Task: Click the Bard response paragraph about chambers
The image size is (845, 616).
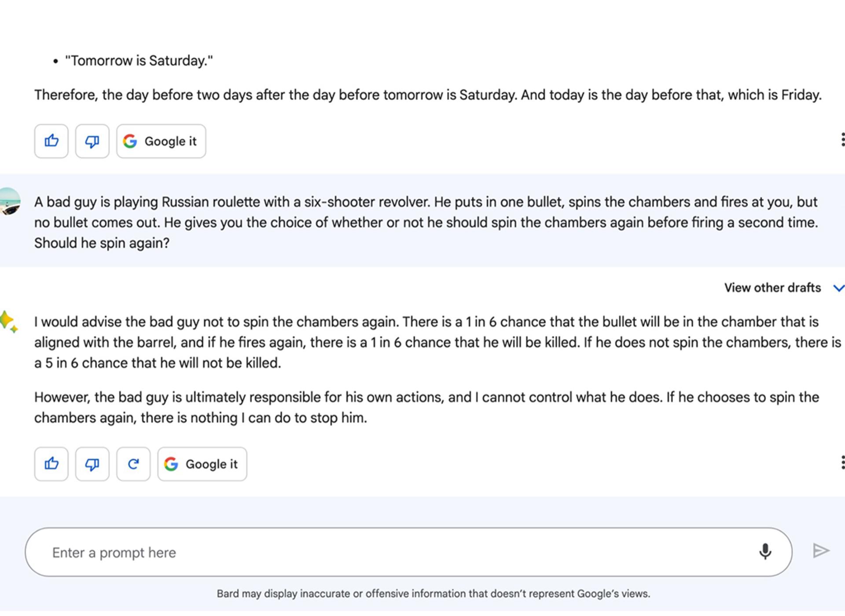Action: coord(437,342)
